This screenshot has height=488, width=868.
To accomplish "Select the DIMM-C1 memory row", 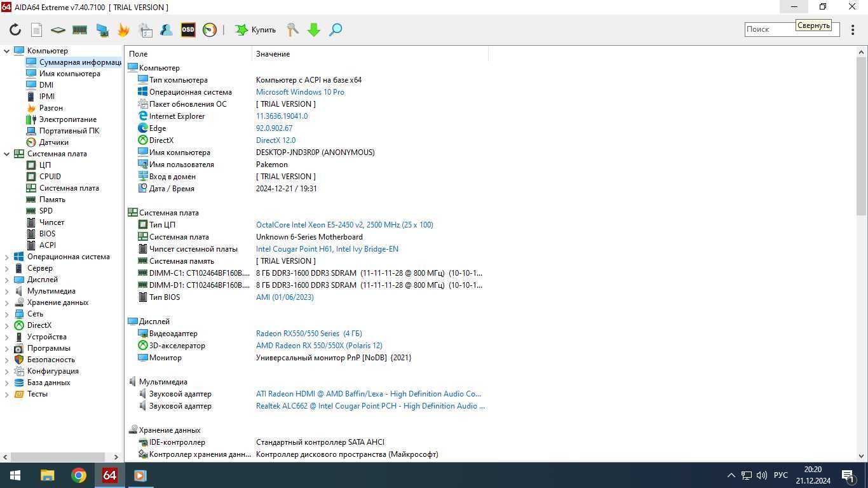I will click(x=306, y=273).
